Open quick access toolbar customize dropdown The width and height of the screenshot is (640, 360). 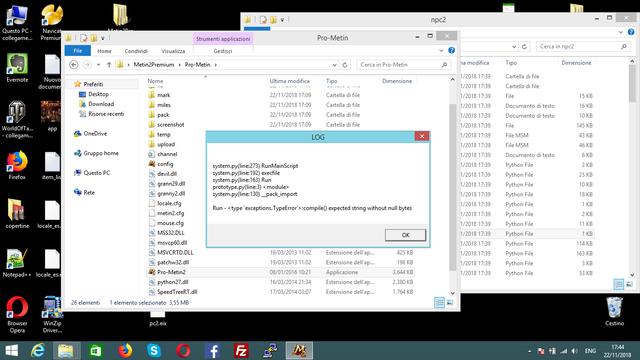[103, 38]
